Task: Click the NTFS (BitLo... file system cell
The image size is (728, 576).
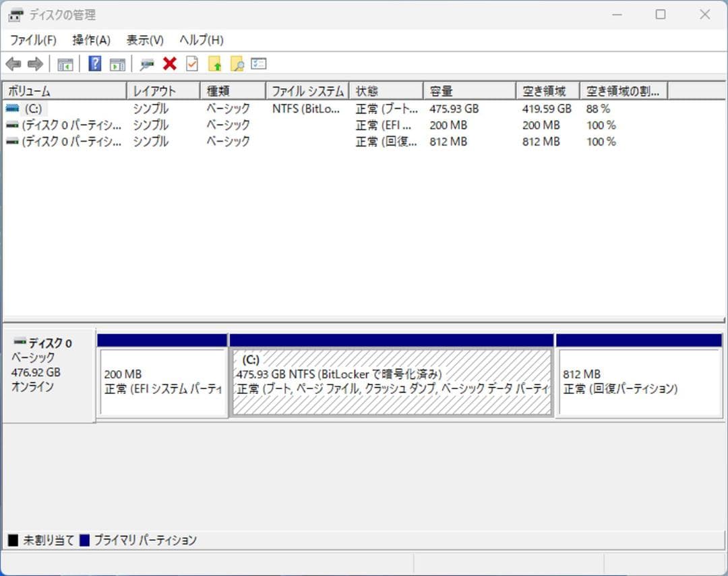Action: (306, 109)
